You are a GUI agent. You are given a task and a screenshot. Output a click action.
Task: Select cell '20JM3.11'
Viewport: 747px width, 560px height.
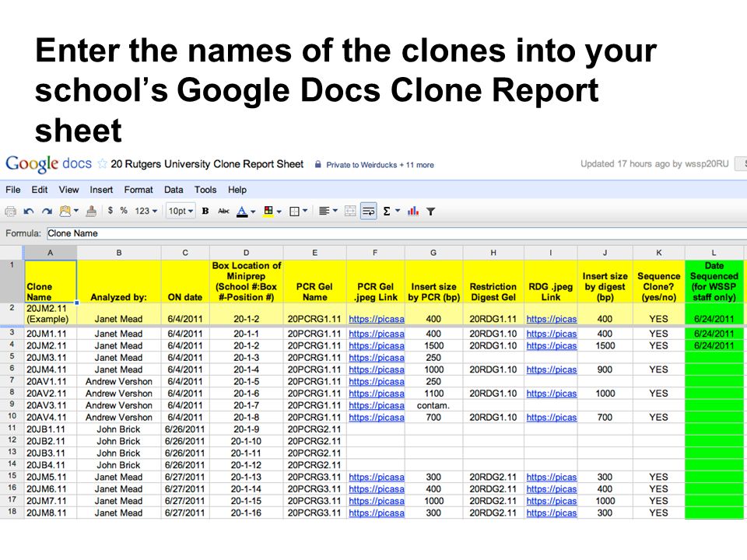pyautogui.click(x=50, y=358)
